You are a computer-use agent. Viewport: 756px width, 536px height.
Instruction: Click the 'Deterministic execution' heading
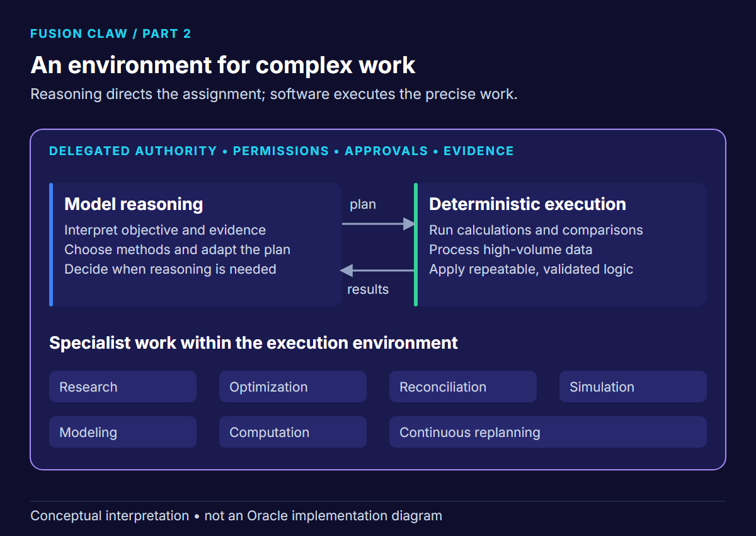pyautogui.click(x=527, y=204)
